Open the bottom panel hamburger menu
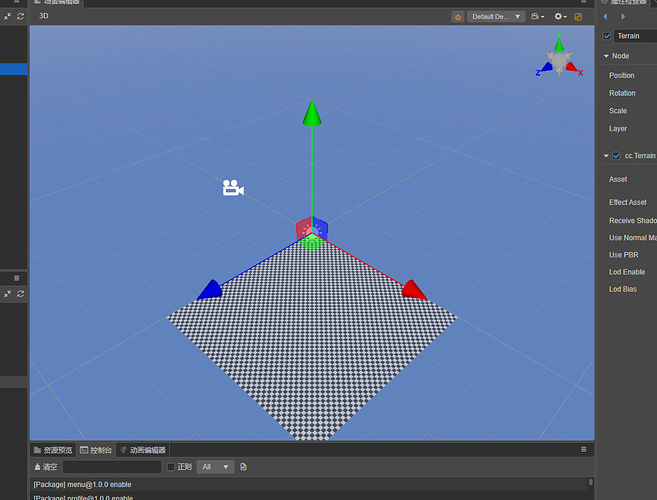This screenshot has width=657, height=500. click(x=583, y=449)
